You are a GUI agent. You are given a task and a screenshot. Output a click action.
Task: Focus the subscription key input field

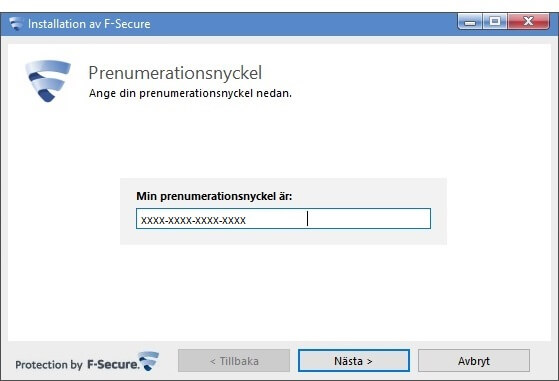(283, 218)
